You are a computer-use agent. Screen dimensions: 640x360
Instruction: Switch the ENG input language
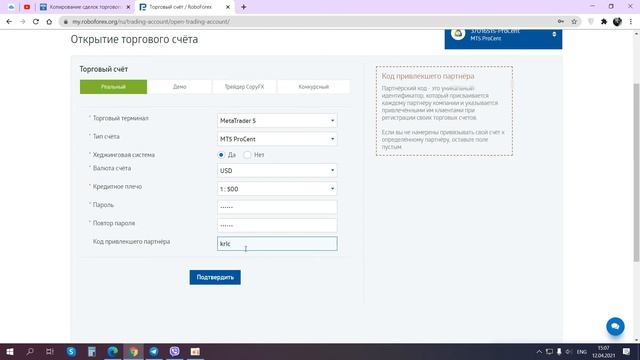(582, 352)
